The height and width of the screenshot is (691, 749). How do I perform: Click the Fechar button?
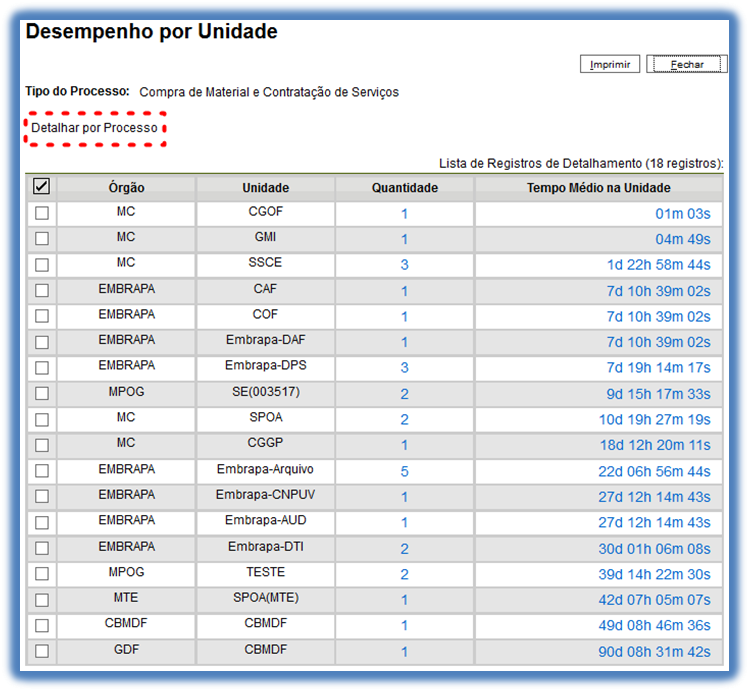(687, 64)
